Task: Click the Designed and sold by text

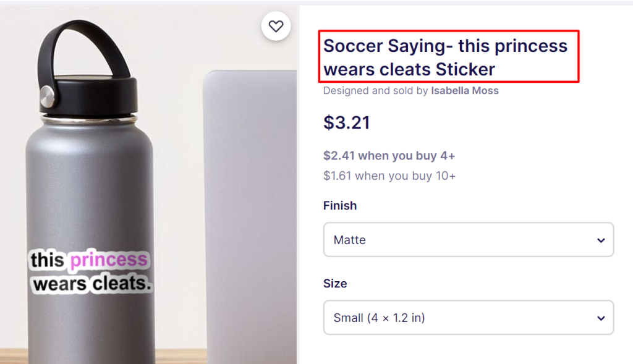Action: (376, 91)
